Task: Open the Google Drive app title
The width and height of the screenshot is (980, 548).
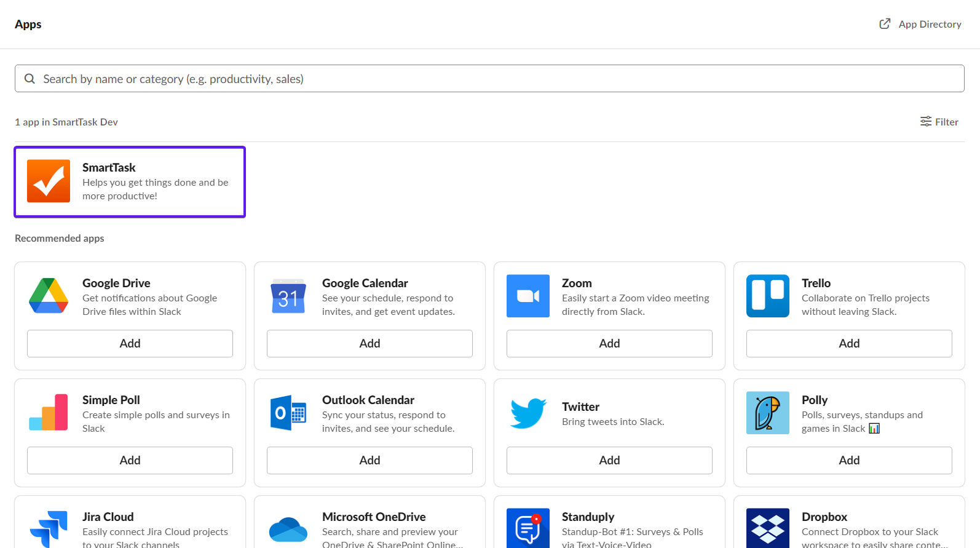Action: tap(116, 283)
